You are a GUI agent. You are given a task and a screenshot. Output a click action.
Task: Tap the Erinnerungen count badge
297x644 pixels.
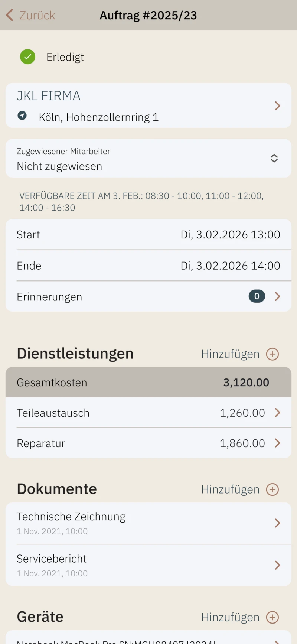(x=257, y=296)
